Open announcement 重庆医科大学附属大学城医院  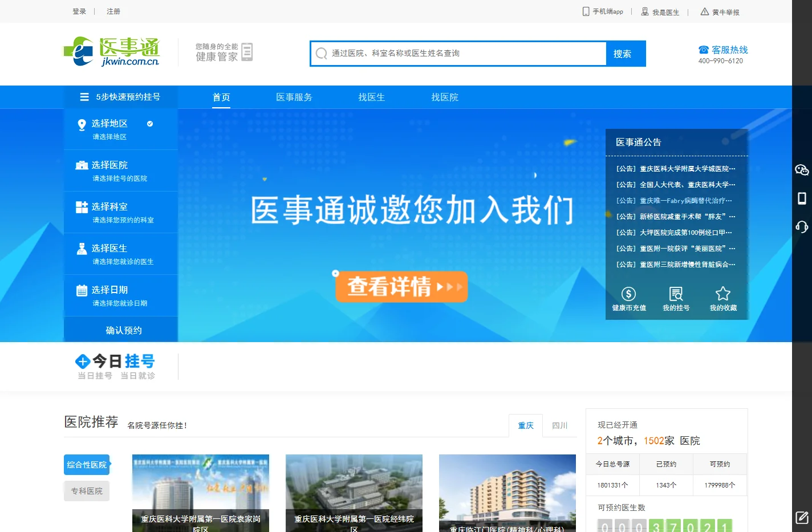(676, 169)
